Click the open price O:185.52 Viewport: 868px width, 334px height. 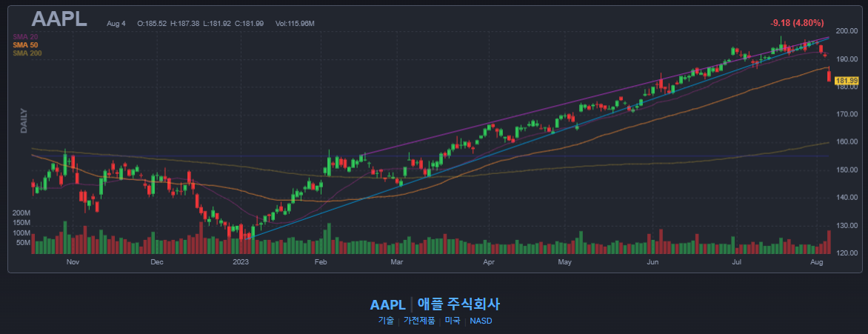coord(153,24)
